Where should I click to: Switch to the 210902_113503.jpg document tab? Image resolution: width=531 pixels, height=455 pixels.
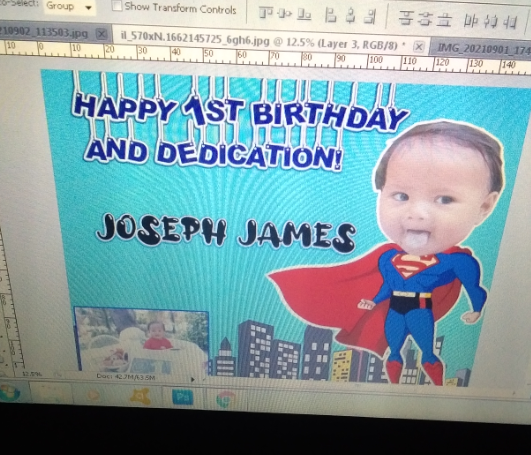(x=43, y=33)
